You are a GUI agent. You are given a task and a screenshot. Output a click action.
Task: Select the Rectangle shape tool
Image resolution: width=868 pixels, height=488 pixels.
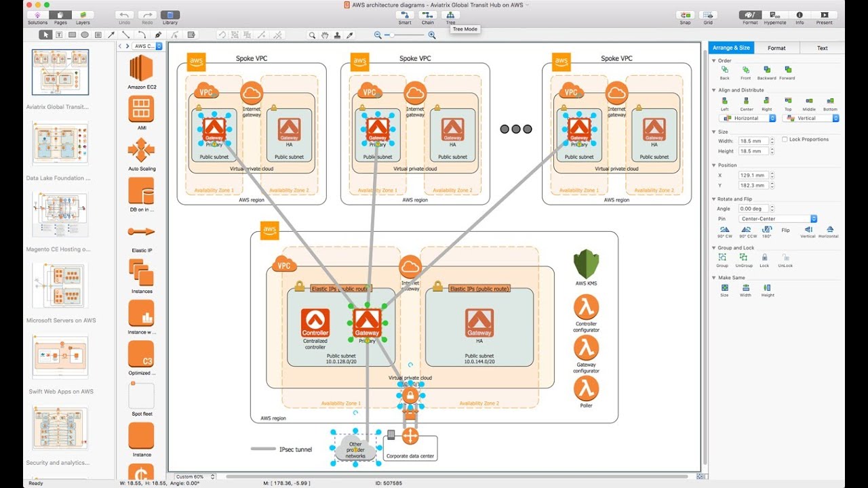[x=72, y=35]
